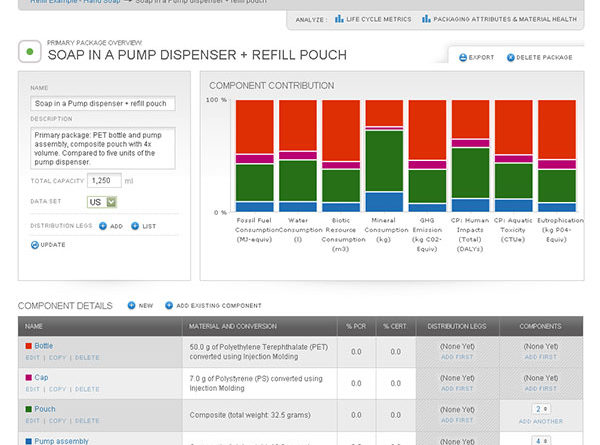Click the Add Existing Component plus icon
Screen dimensions: 600x445
[x=169, y=305]
